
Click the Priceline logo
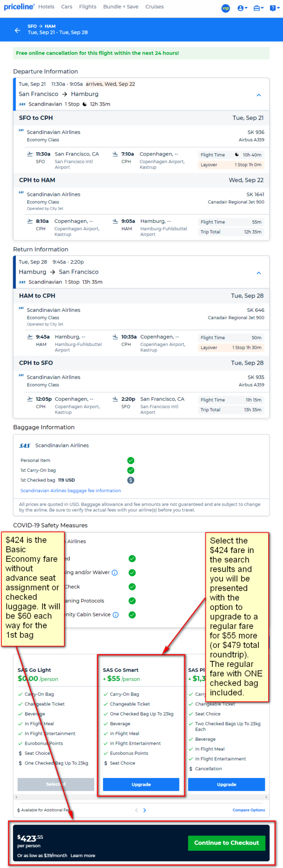pos(19,7)
